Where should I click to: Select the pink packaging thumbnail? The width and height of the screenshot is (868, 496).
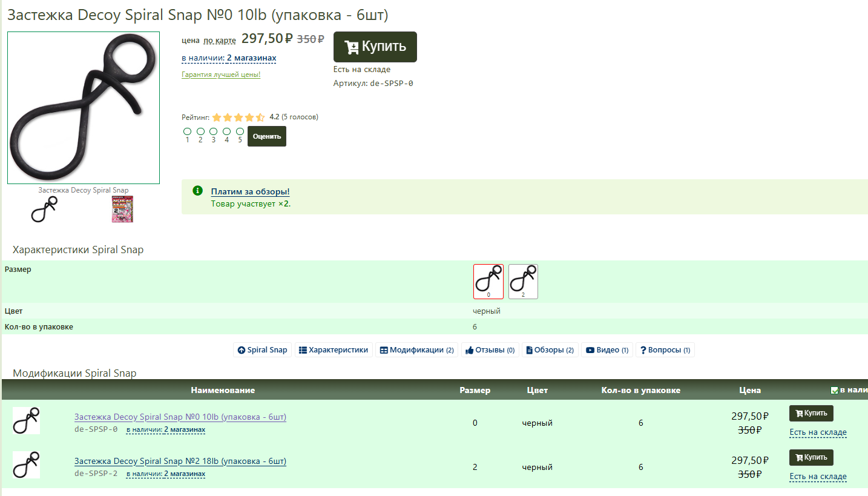coord(122,210)
